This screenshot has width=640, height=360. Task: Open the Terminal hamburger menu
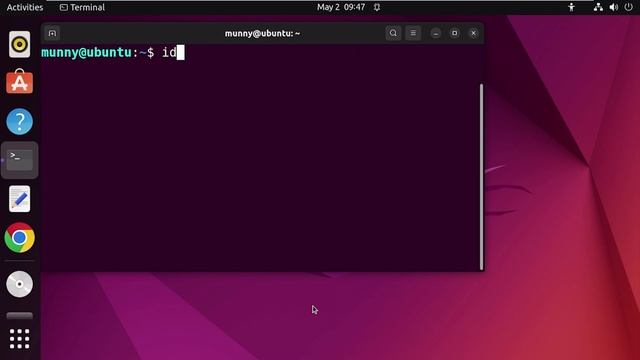click(413, 33)
